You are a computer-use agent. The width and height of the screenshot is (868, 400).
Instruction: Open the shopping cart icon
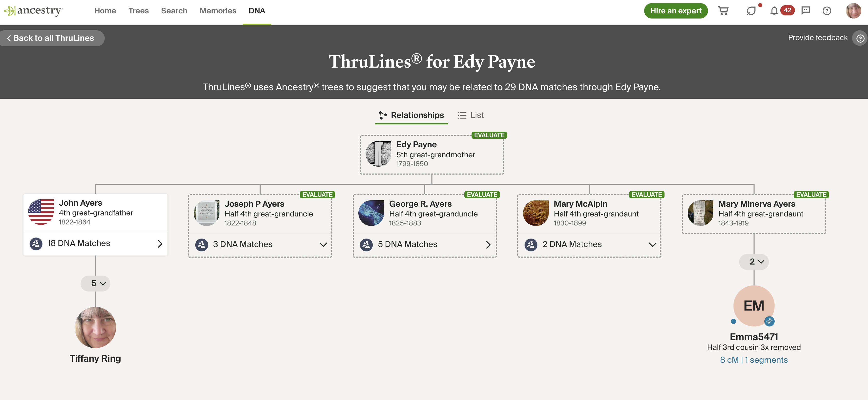click(723, 11)
